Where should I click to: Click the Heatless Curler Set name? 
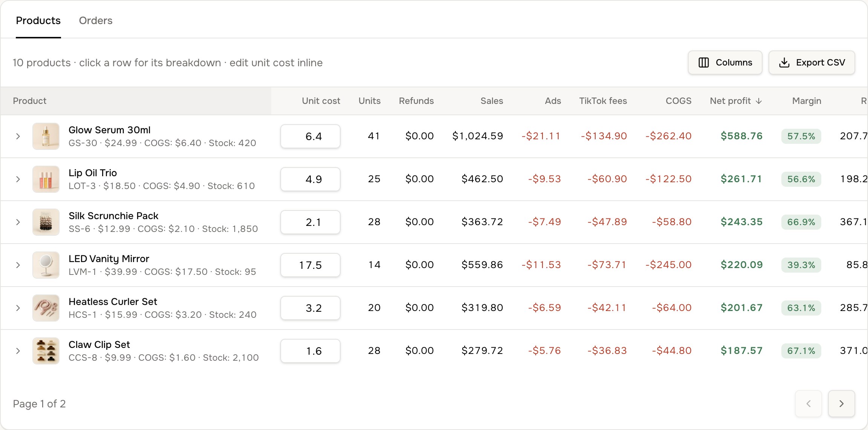tap(113, 302)
